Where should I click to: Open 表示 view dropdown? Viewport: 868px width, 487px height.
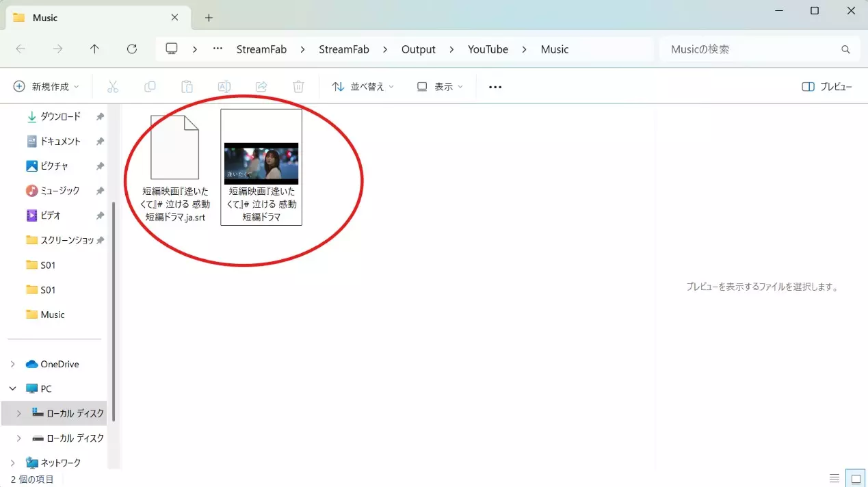point(440,87)
